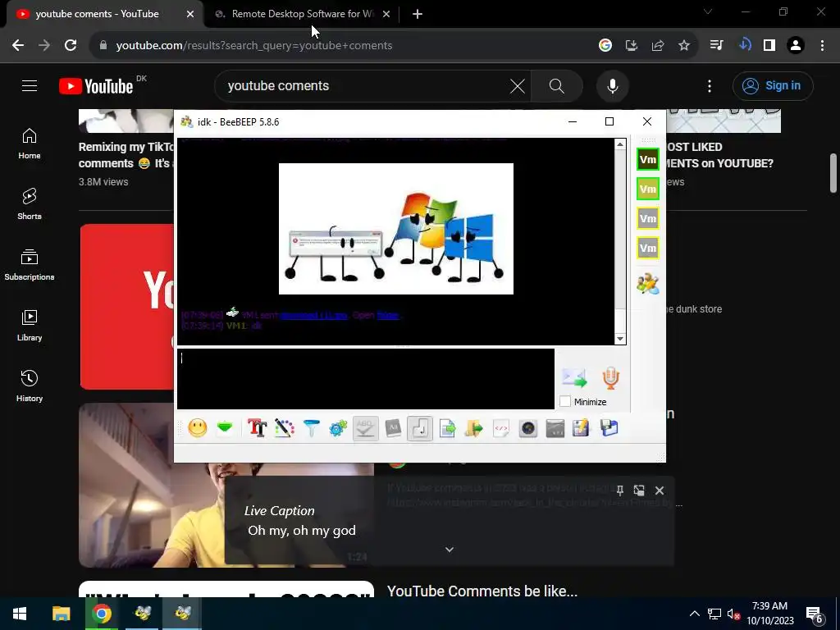This screenshot has width=840, height=630.
Task: Search YouTube with voice microphone
Action: click(x=612, y=85)
